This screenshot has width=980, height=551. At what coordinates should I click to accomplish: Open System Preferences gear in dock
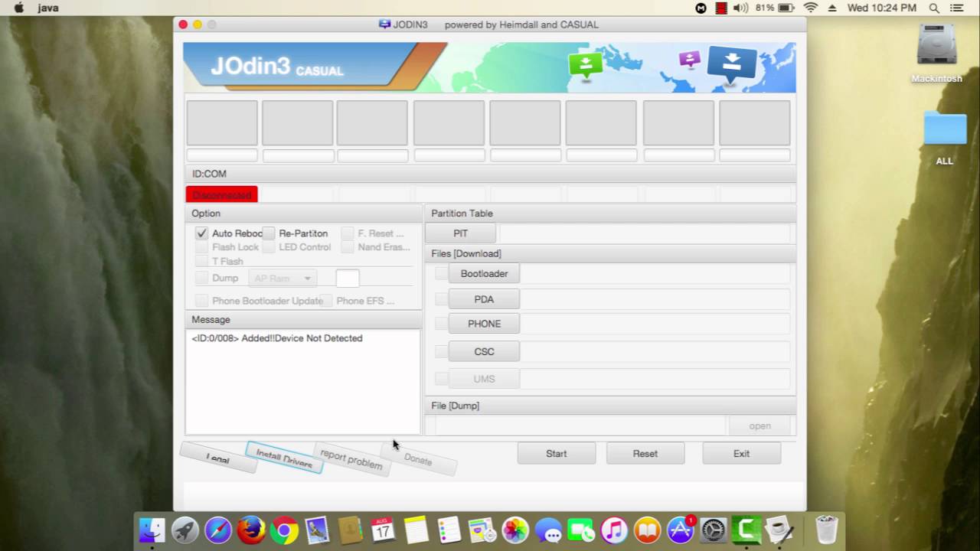click(x=713, y=530)
